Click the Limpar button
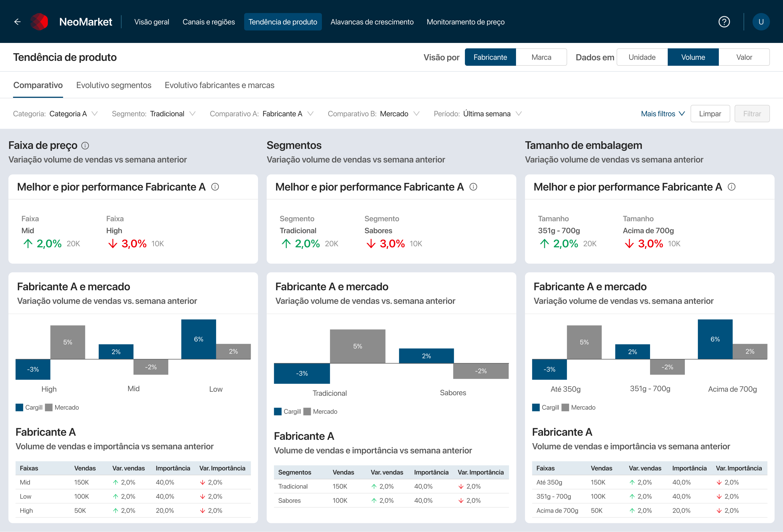 [710, 114]
